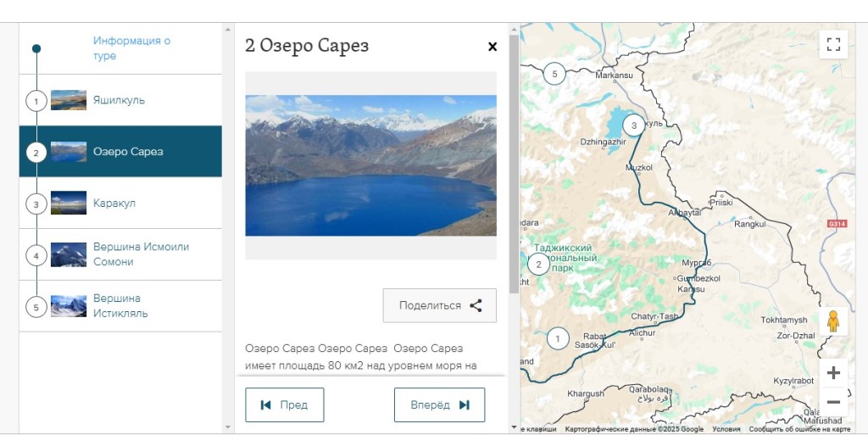
Task: Select Яшилкуль in the tour list
Action: pyautogui.click(x=119, y=100)
